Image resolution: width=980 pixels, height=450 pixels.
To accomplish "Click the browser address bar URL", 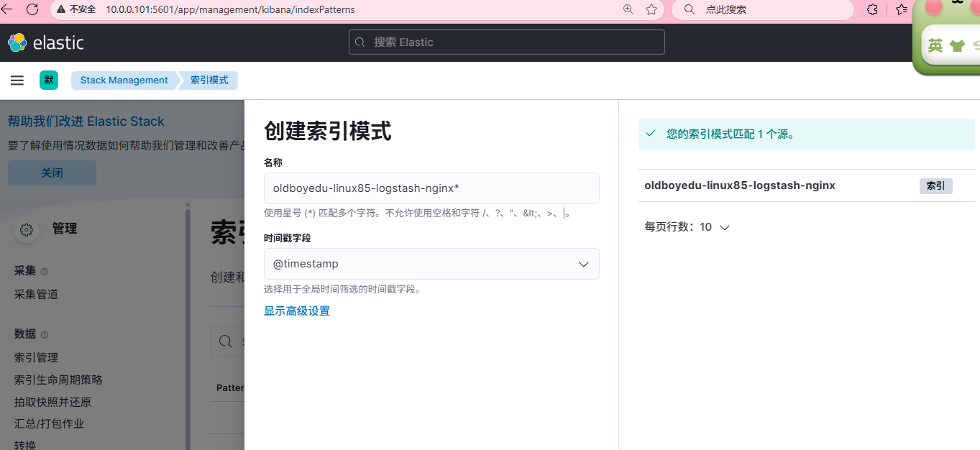I will coord(230,9).
